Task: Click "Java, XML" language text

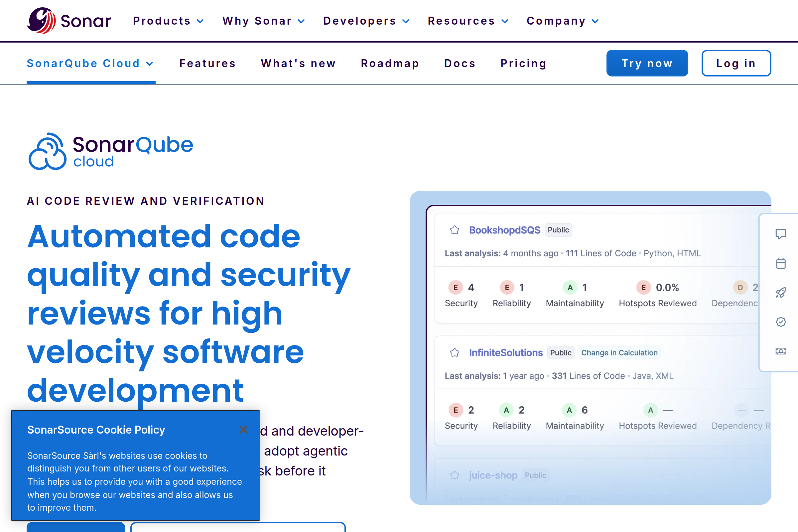Action: [x=652, y=376]
